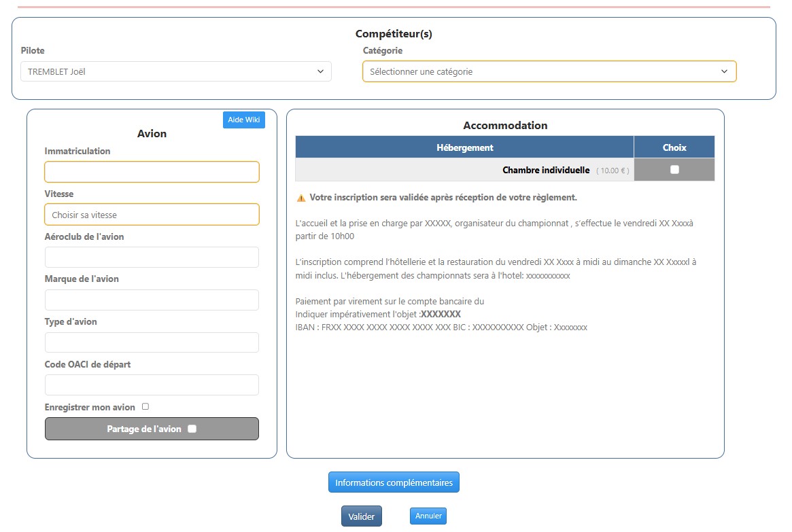This screenshot has height=532, width=792.
Task: Focus the Immatriculation input field
Action: [152, 172]
